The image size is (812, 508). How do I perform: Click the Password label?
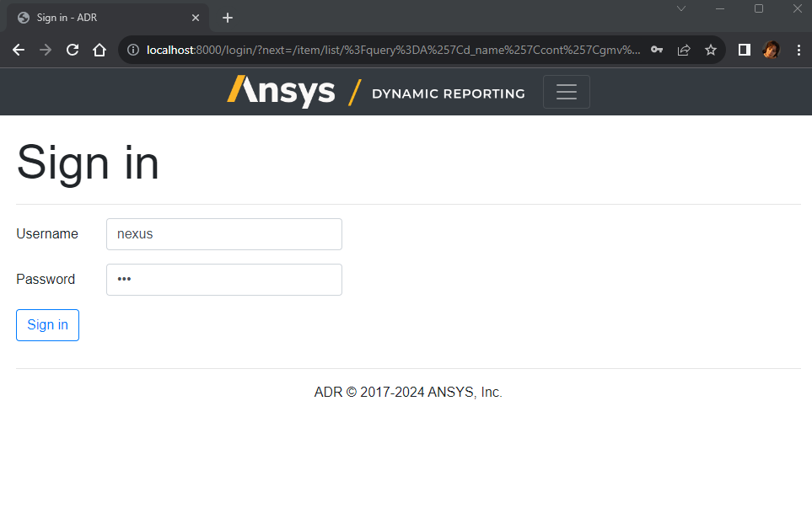point(46,280)
